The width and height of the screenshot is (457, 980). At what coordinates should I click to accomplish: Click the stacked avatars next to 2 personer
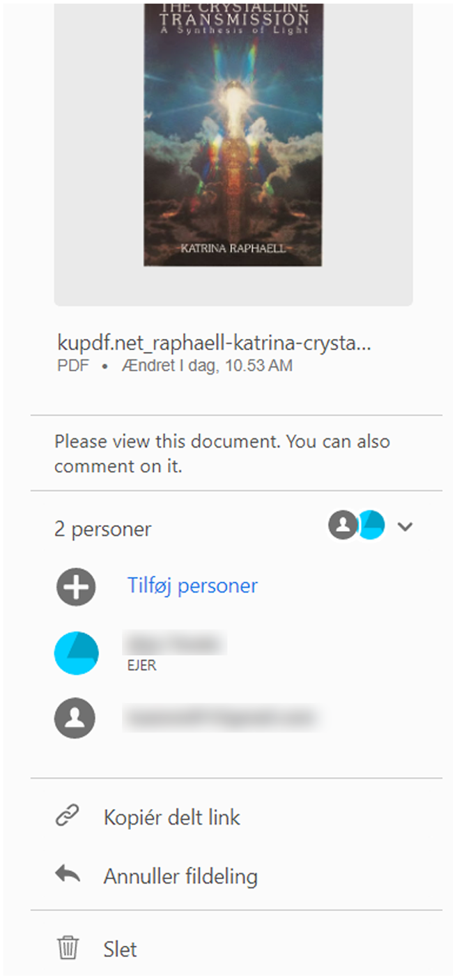tap(355, 526)
